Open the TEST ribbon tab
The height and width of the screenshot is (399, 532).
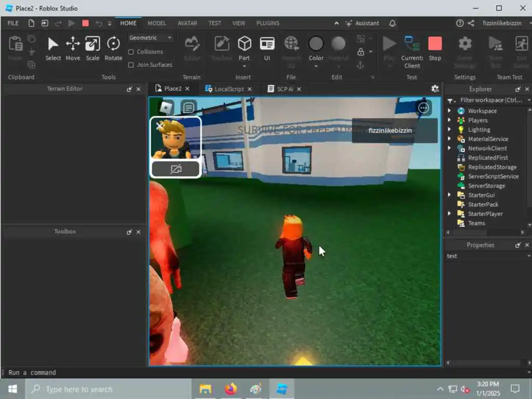coord(215,23)
